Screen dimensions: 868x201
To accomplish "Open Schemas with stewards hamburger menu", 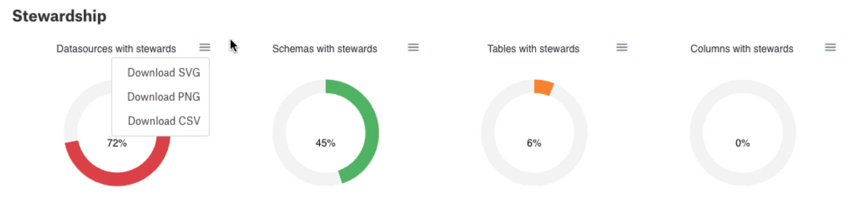I will point(413,47).
